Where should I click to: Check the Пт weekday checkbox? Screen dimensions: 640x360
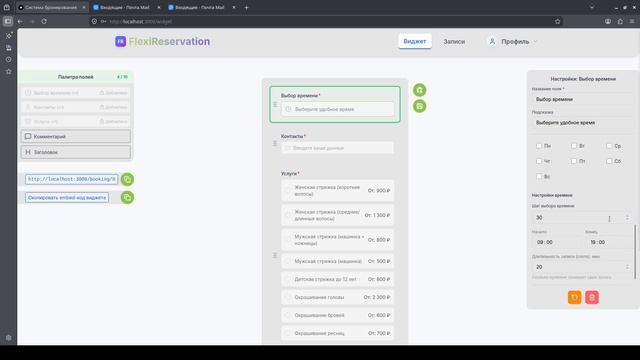pyautogui.click(x=574, y=161)
